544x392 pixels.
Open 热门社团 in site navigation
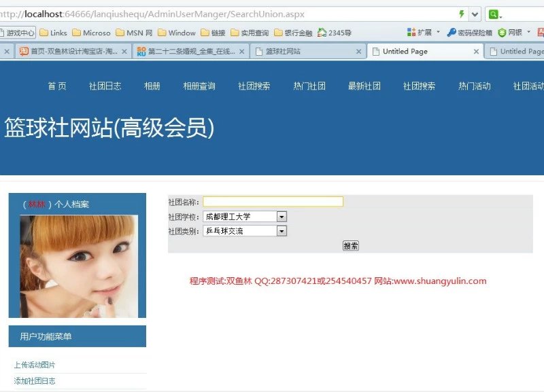309,86
